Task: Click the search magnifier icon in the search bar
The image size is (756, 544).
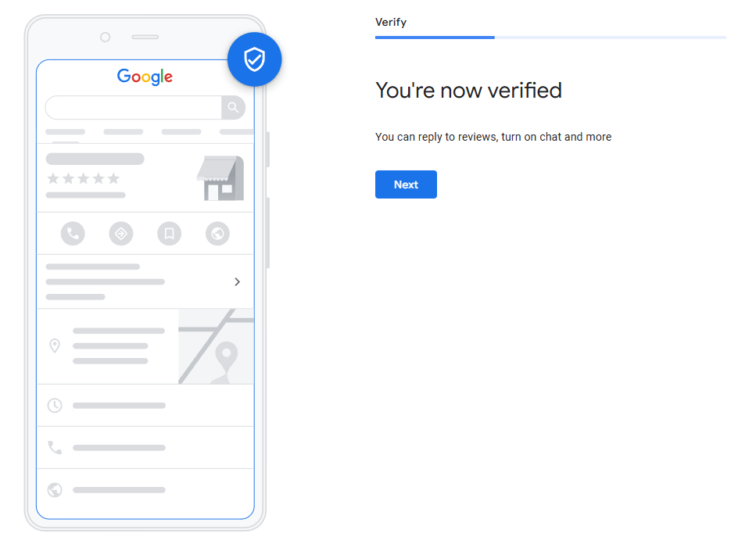Action: pyautogui.click(x=234, y=107)
